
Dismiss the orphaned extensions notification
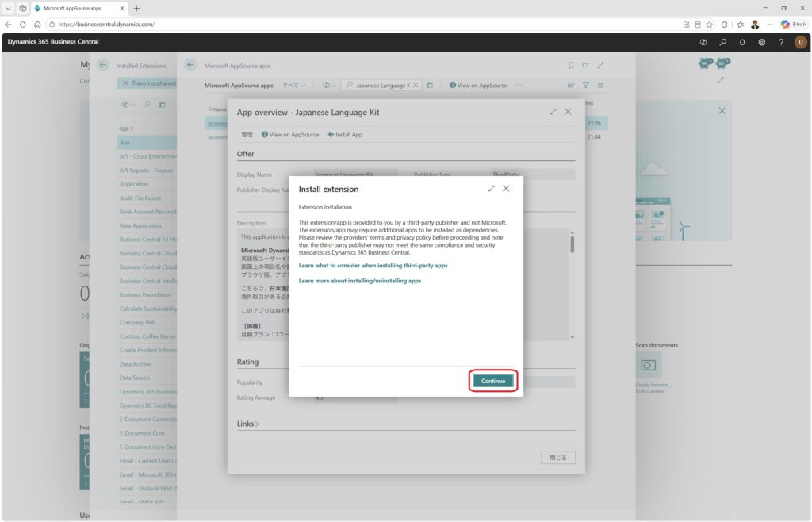click(x=124, y=83)
